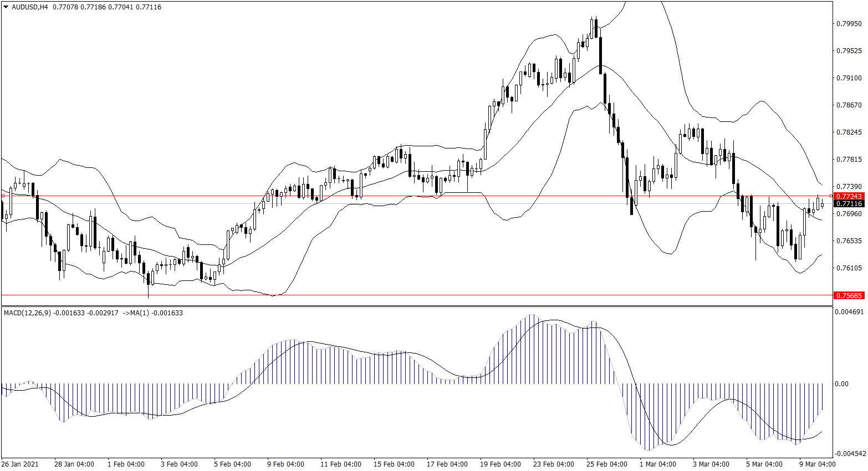Click -0.004542 at bottom of MACD scale

coord(849,453)
